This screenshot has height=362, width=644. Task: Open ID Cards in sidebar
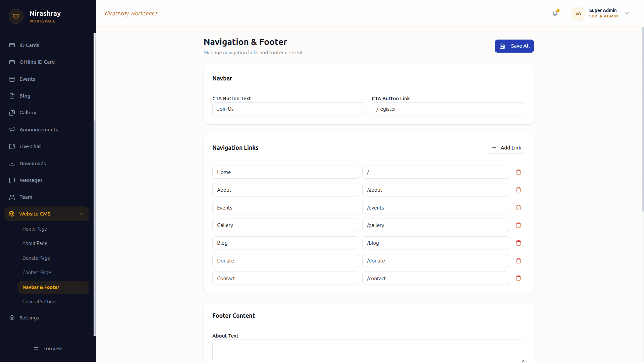click(x=47, y=45)
